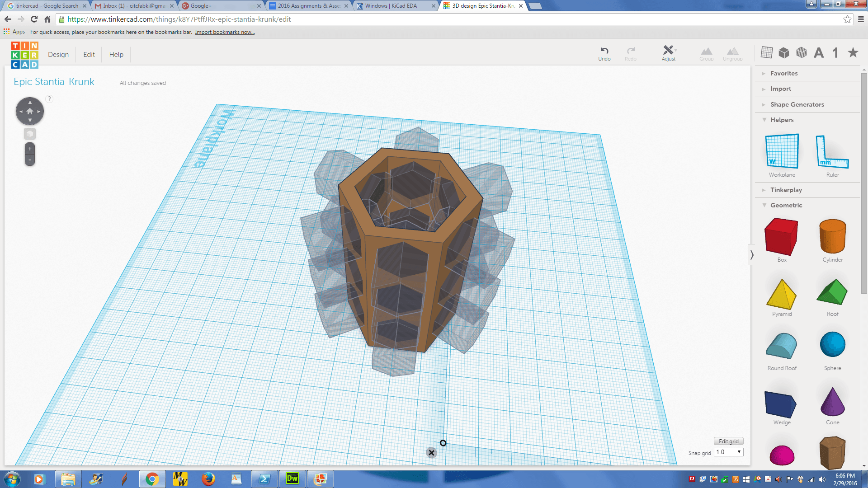Select the yellow Pyramid shape
The height and width of the screenshot is (488, 868).
781,294
